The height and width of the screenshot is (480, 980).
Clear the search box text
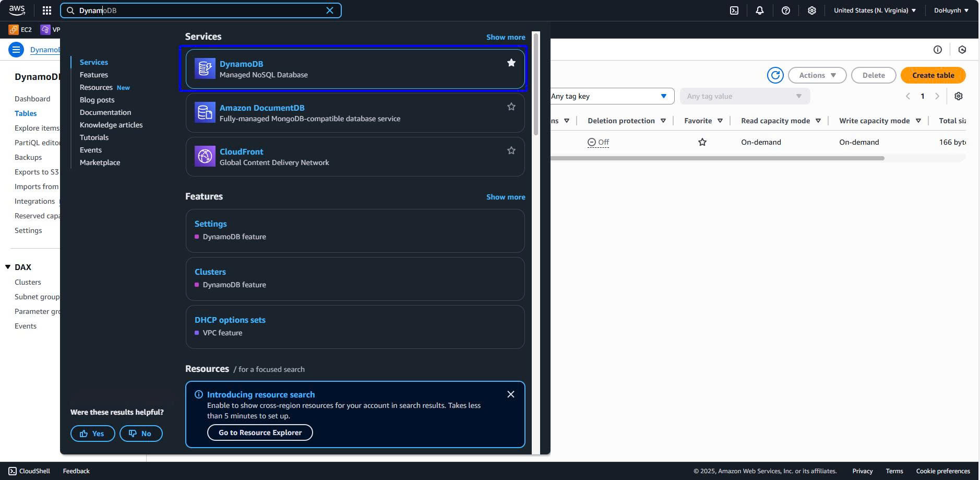point(330,10)
